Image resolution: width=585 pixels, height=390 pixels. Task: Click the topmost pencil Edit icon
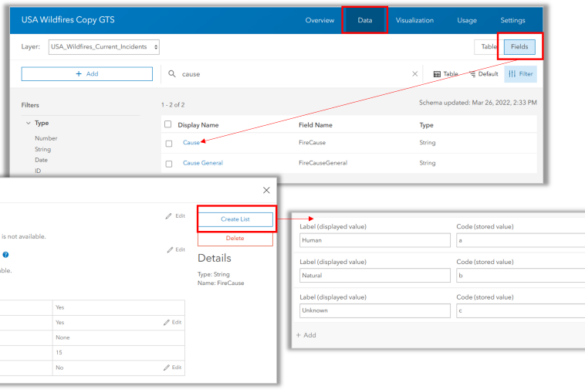point(175,216)
